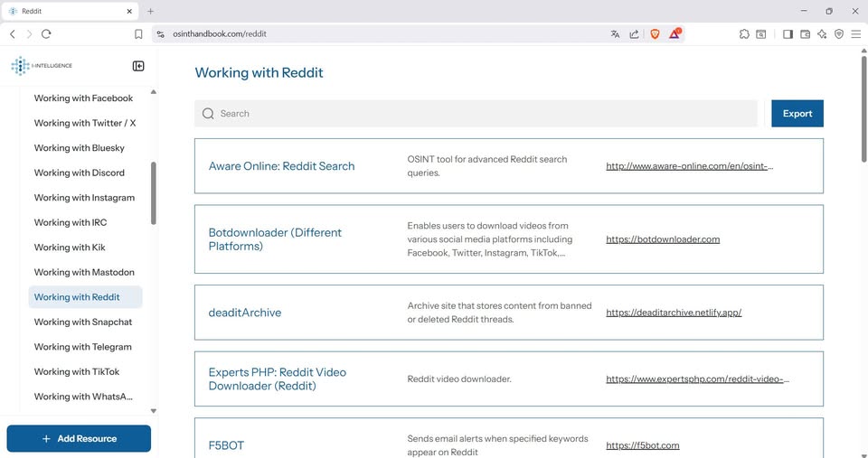
Task: Open the extensions puzzle icon
Action: click(x=744, y=33)
